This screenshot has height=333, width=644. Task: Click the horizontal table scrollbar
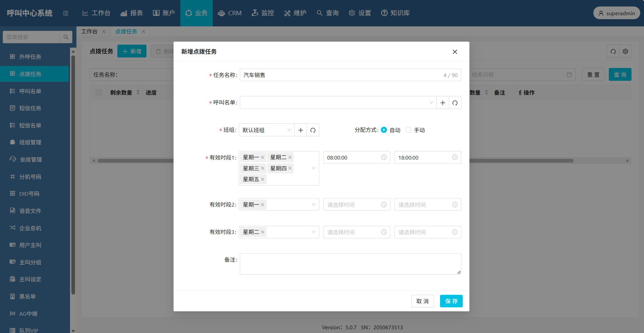click(521, 161)
